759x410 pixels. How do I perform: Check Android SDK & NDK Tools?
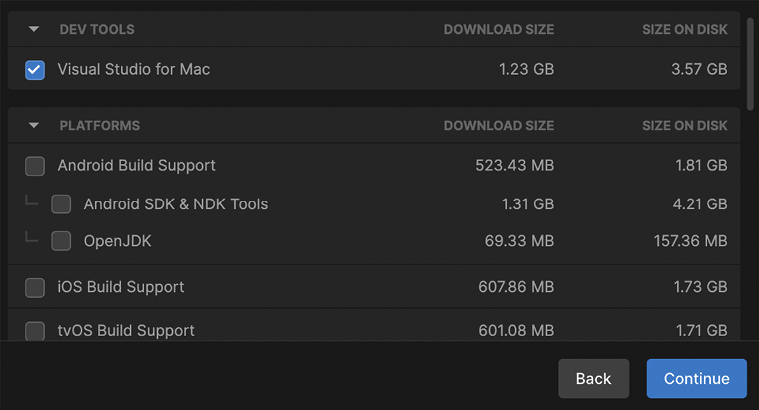coord(61,204)
